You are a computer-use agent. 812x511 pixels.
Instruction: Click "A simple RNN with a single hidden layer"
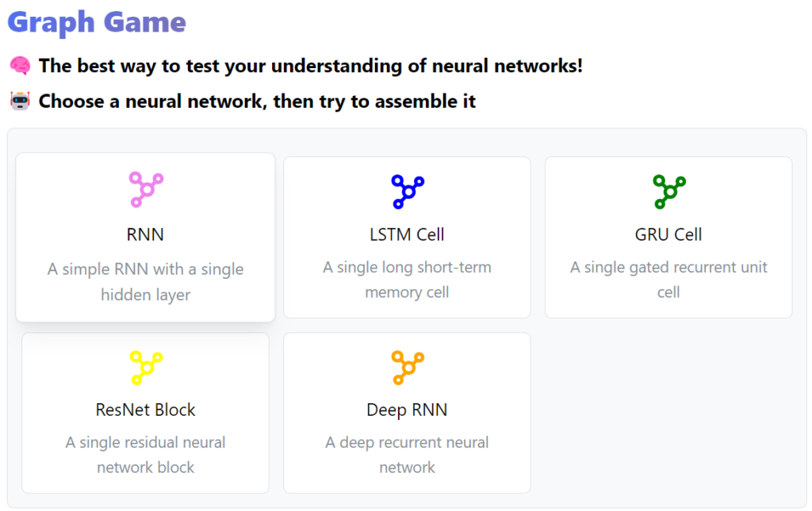(146, 282)
